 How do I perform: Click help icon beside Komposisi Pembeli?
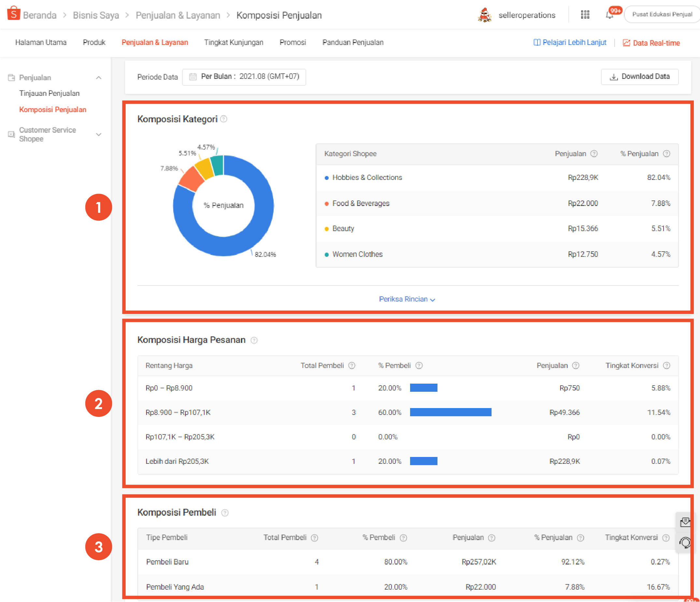[x=225, y=513]
